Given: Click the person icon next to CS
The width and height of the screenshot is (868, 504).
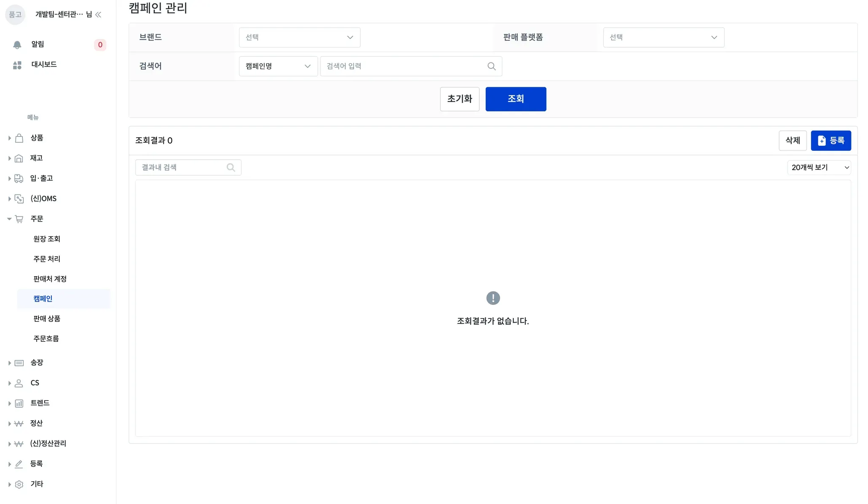Looking at the screenshot, I should tap(19, 383).
